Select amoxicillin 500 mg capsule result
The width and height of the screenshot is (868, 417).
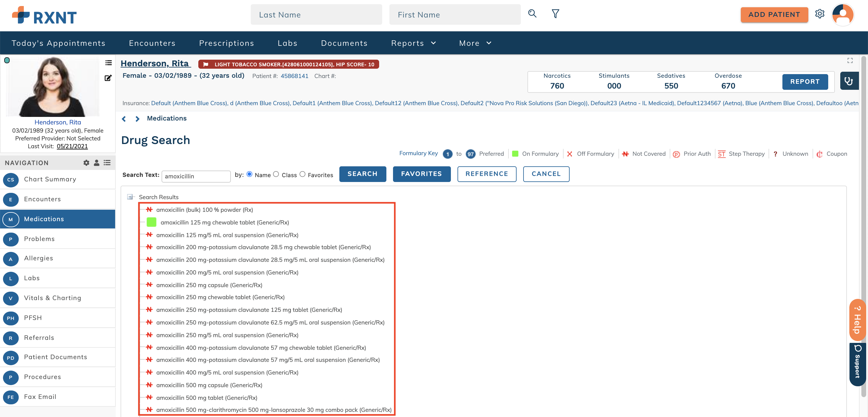point(209,385)
